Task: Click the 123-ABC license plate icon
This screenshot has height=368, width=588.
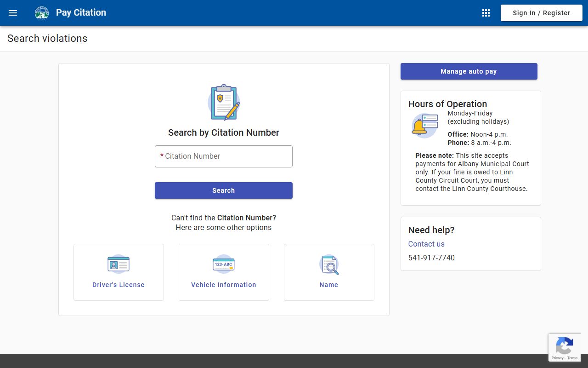Action: pos(224,264)
